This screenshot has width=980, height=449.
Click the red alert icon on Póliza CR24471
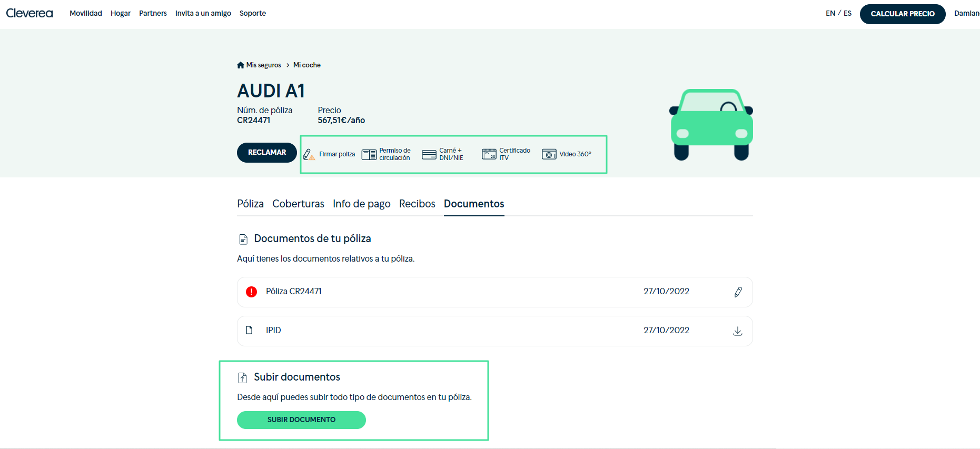pyautogui.click(x=251, y=292)
